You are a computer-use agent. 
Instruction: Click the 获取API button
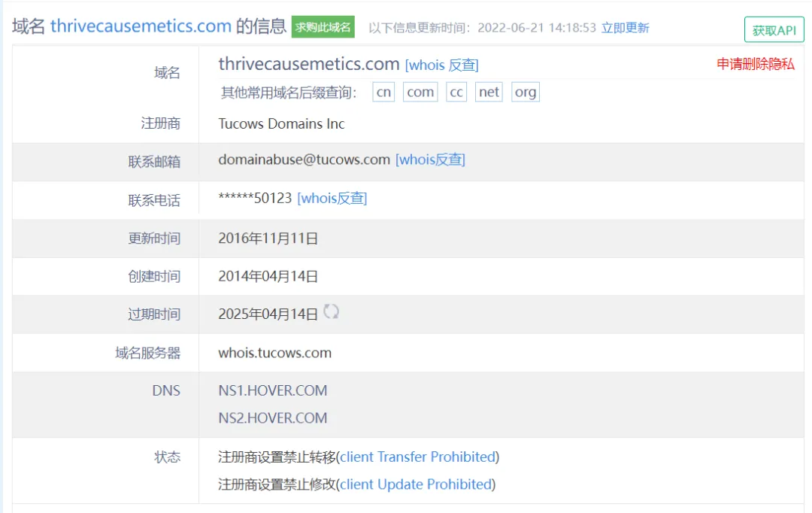774,30
